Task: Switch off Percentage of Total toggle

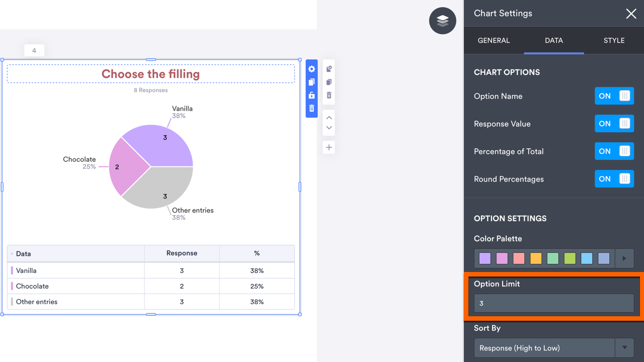Action: [x=614, y=151]
